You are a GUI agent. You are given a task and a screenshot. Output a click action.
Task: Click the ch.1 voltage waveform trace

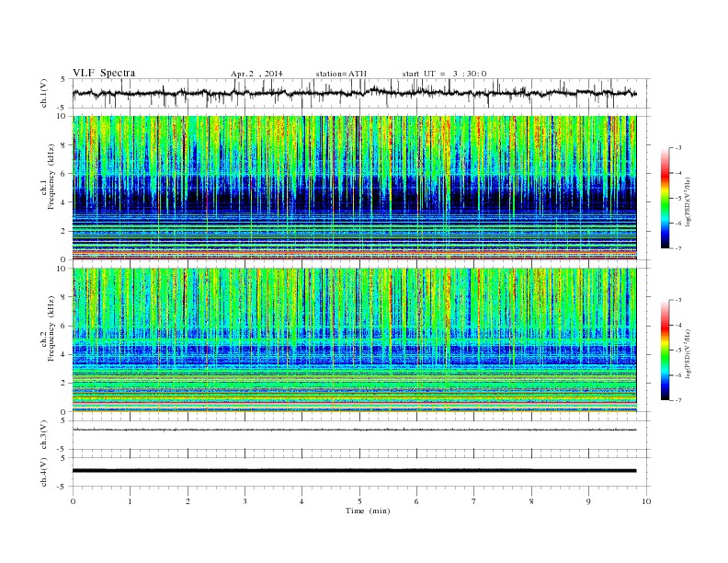coord(354,93)
